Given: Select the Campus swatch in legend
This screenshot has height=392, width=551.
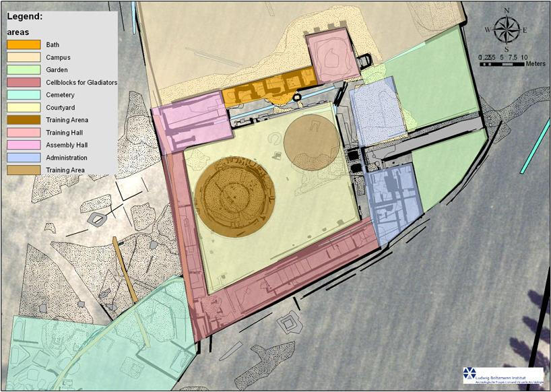Looking at the screenshot, I should tap(24, 58).
